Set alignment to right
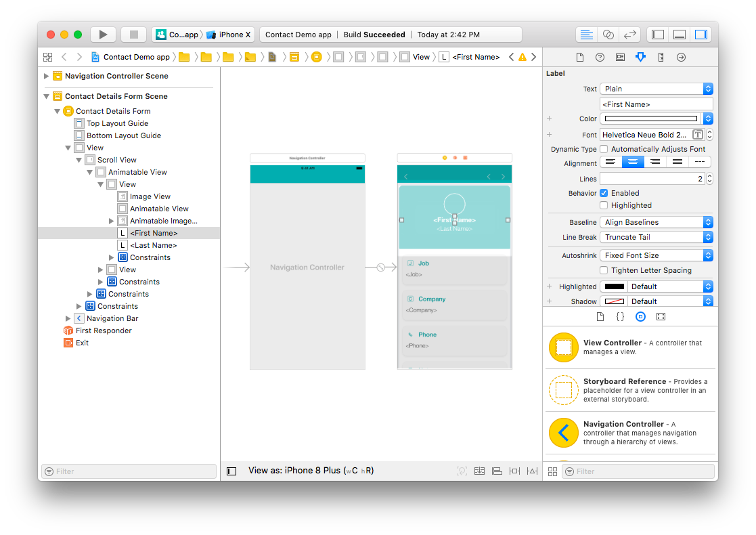Viewport: 756px width, 535px height. pos(655,162)
